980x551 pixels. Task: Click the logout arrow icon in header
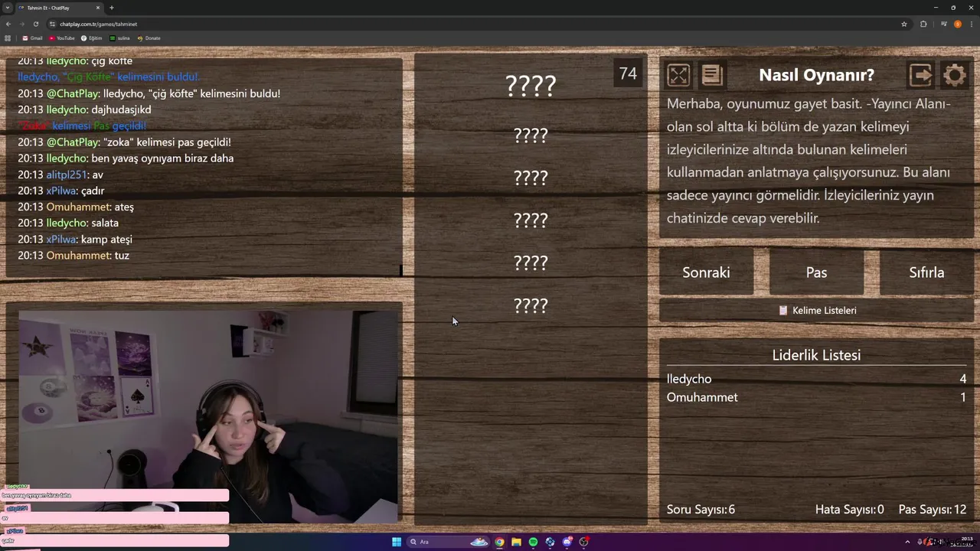[x=920, y=75]
